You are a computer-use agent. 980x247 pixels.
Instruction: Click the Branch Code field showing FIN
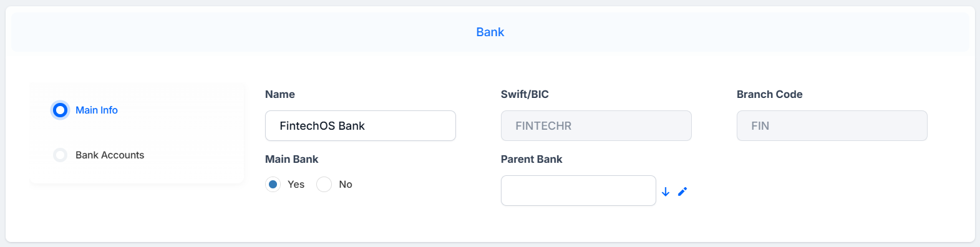point(832,125)
